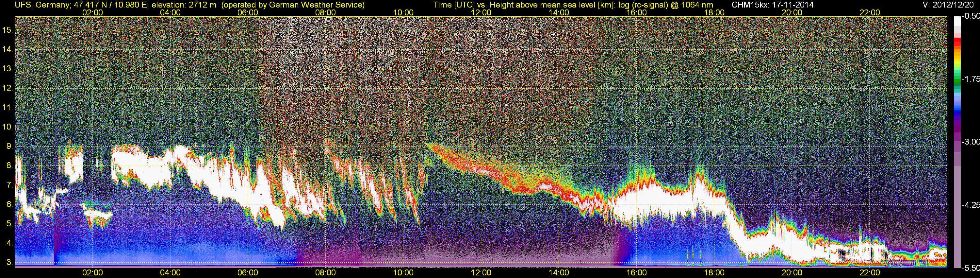Click the color scale value "-3.00"

[x=971, y=142]
